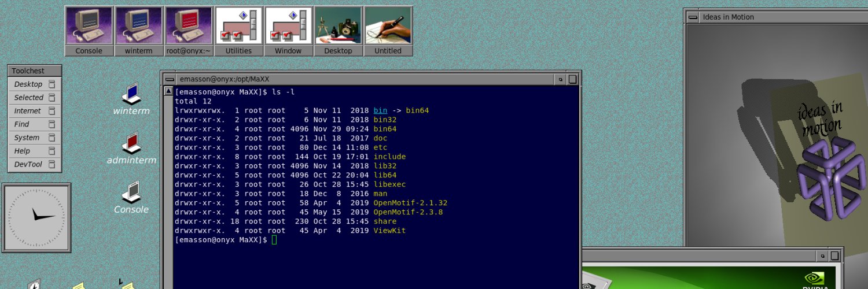Open the Desktop menu in Toolchest
This screenshot has width=868, height=289.
coord(35,84)
